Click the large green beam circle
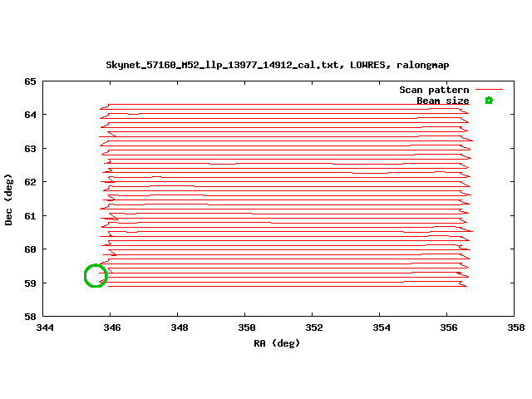This screenshot has width=532, height=399. coord(96,276)
